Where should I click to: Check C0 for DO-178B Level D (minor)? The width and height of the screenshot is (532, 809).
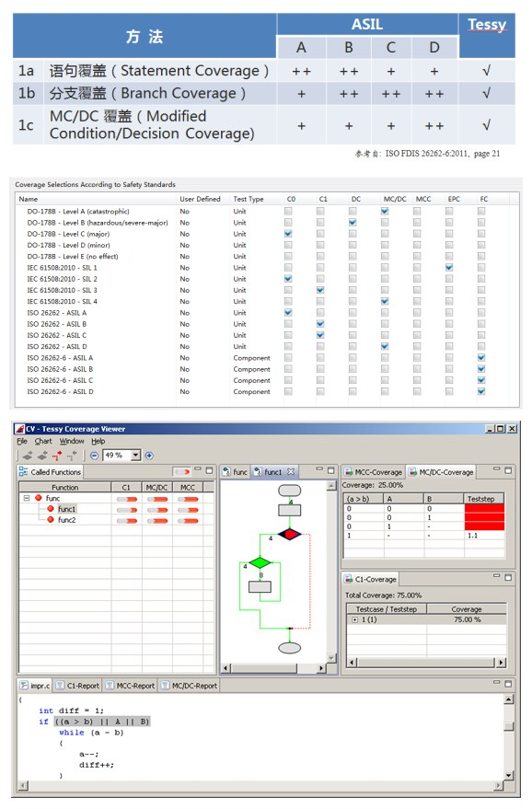[x=288, y=245]
